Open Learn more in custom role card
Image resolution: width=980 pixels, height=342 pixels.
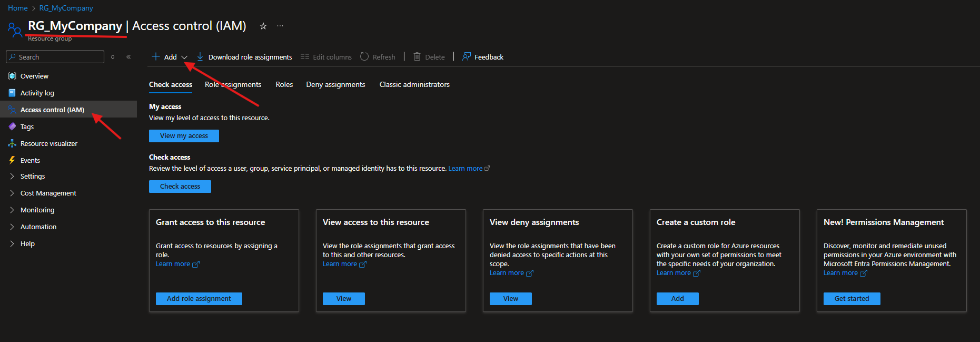pos(674,273)
